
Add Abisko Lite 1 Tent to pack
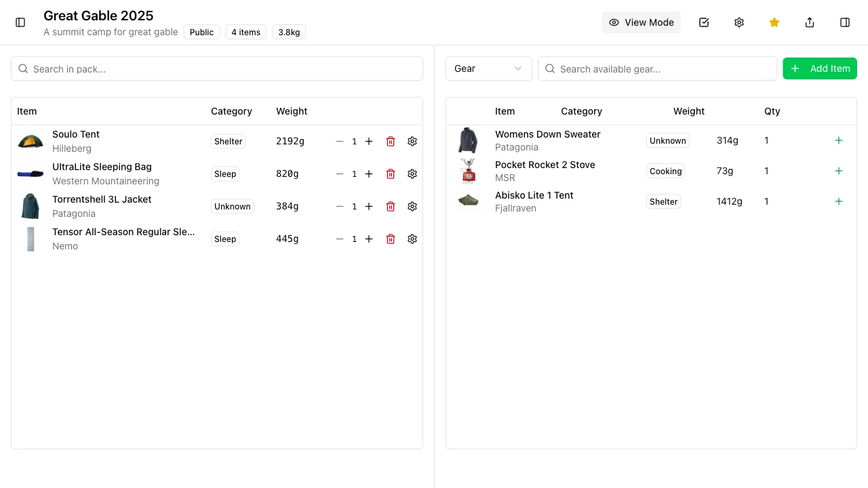(x=839, y=201)
